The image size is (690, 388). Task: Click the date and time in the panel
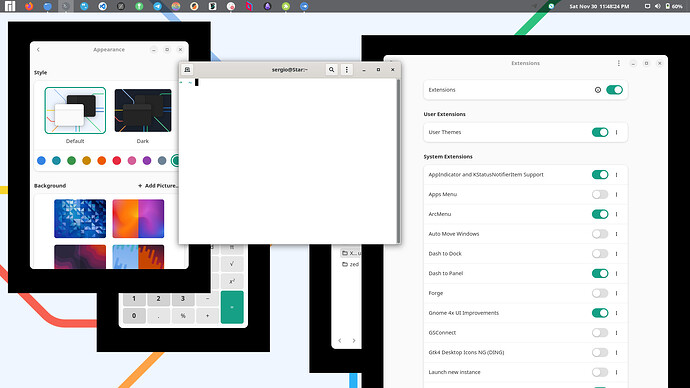click(x=599, y=6)
